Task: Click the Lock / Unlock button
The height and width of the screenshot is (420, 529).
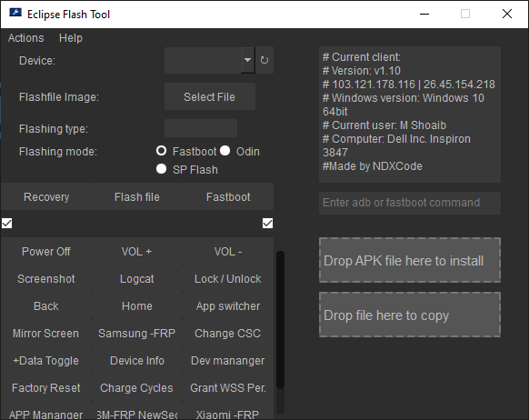Action: (x=228, y=279)
